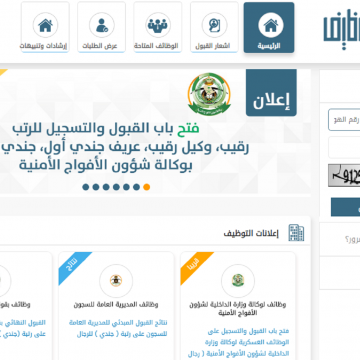Open the الوظائف المتاحة people group icon
The width and height of the screenshot is (360, 360).
point(158,25)
